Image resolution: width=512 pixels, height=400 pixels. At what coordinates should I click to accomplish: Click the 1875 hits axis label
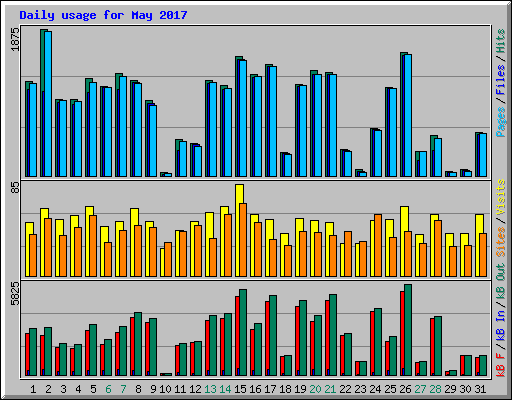(15, 39)
